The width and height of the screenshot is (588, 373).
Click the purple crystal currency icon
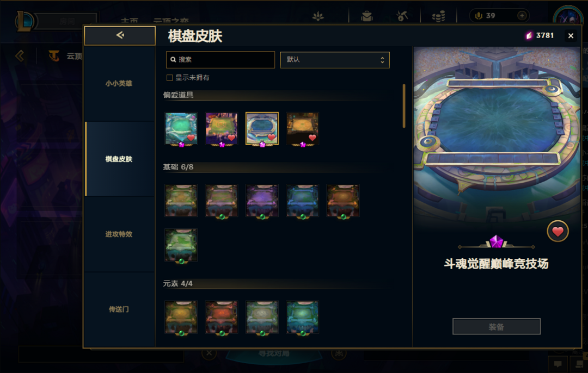tap(529, 35)
